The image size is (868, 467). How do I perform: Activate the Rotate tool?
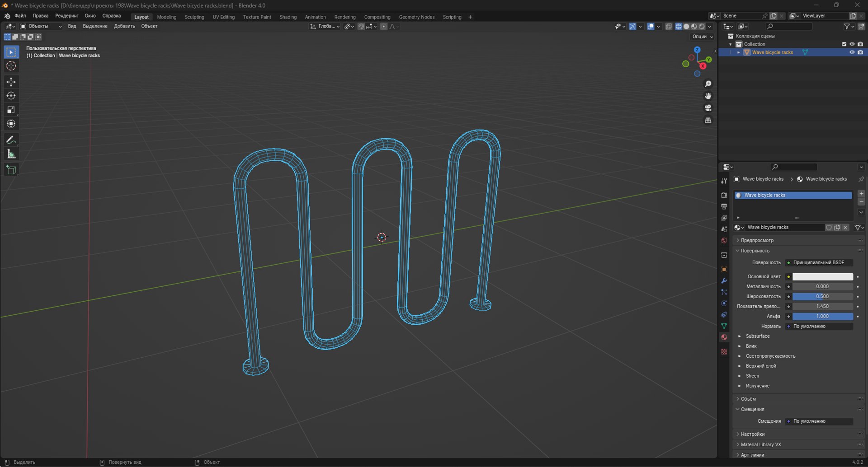point(11,96)
